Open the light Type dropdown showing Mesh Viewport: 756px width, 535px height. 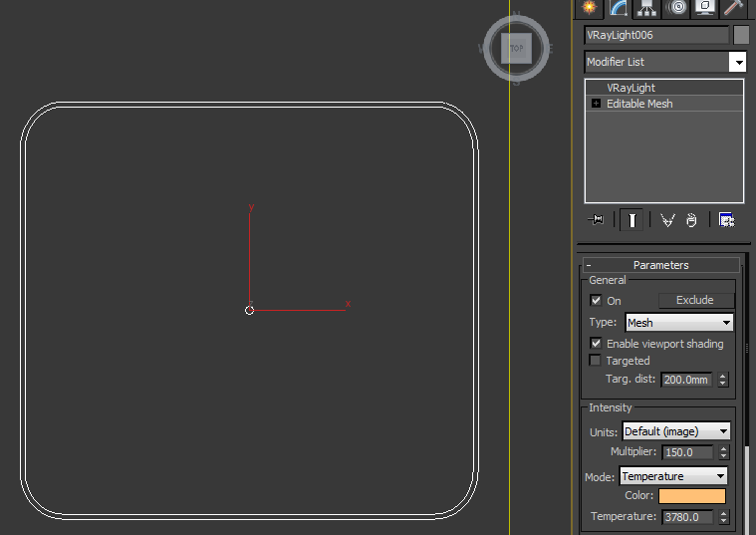coord(679,322)
